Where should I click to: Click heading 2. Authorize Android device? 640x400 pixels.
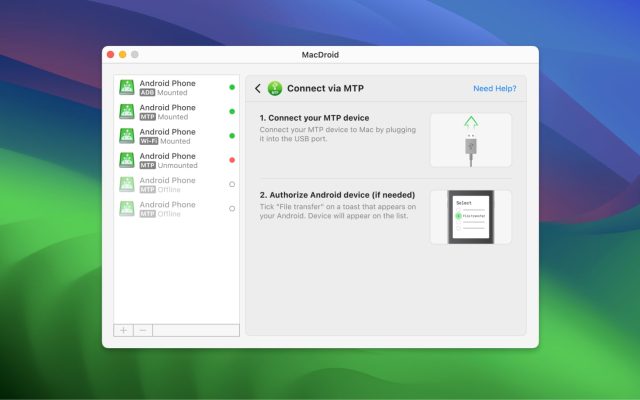(337, 195)
